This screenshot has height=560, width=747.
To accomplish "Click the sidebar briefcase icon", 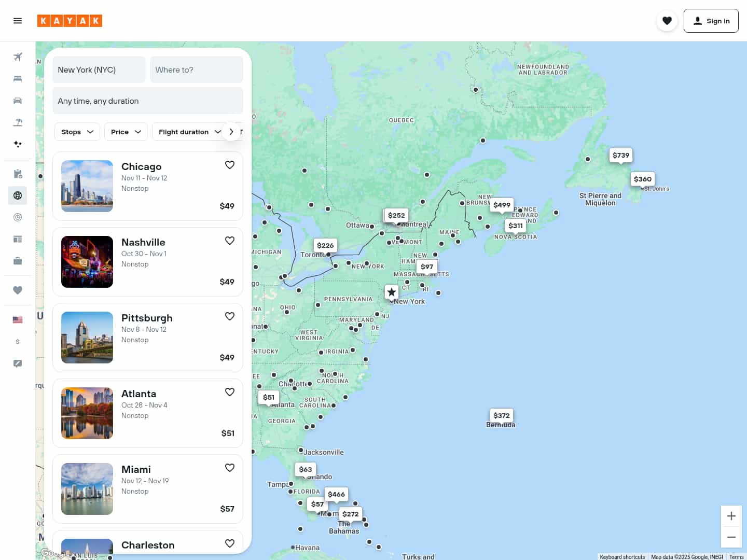I will (18, 261).
